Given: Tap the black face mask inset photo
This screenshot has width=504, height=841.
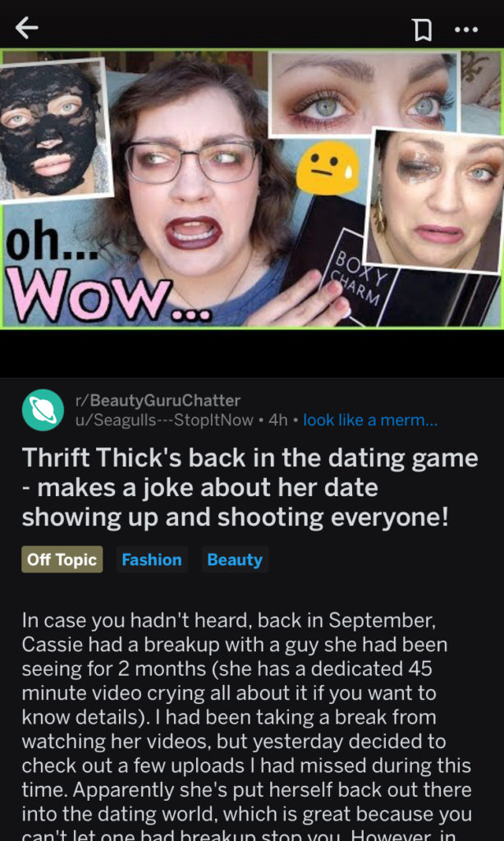Looking at the screenshot, I should [x=53, y=131].
